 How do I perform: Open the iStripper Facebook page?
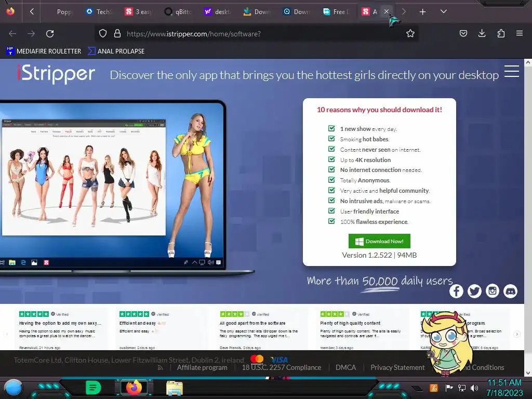click(x=456, y=291)
